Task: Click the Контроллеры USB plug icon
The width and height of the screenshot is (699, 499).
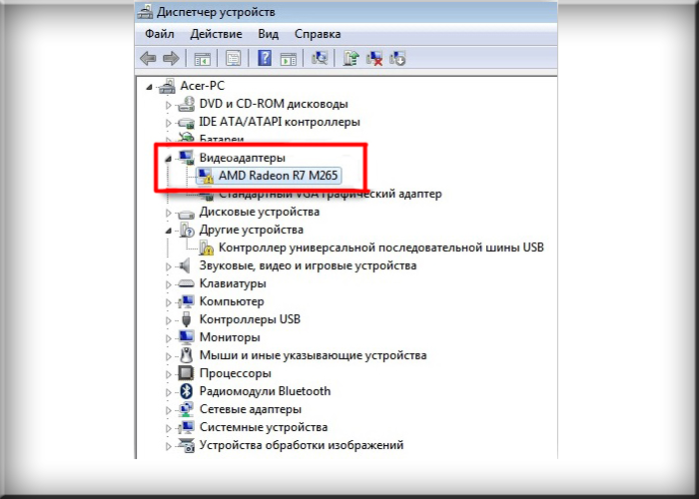Action: tap(186, 320)
